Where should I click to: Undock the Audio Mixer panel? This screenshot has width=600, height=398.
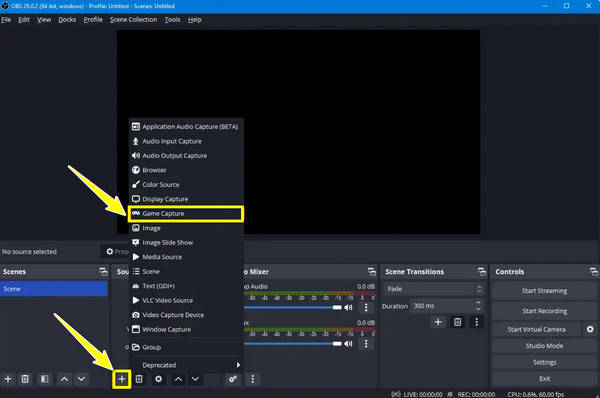pos(372,272)
